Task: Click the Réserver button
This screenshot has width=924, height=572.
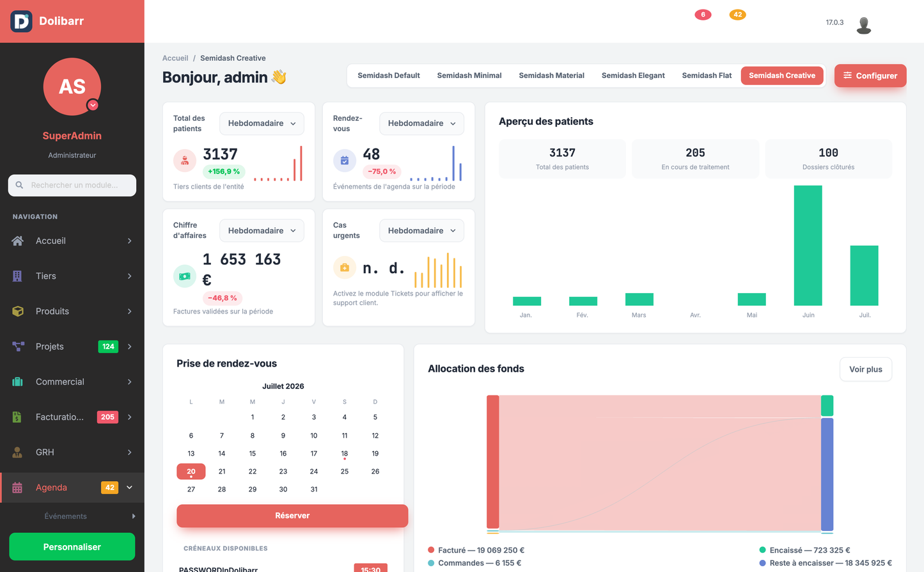Action: coord(292,516)
